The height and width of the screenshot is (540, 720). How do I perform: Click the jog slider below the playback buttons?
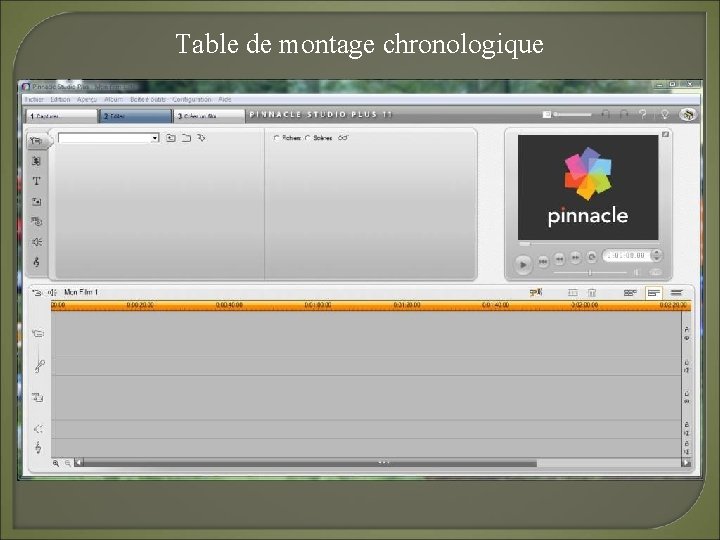click(x=590, y=272)
